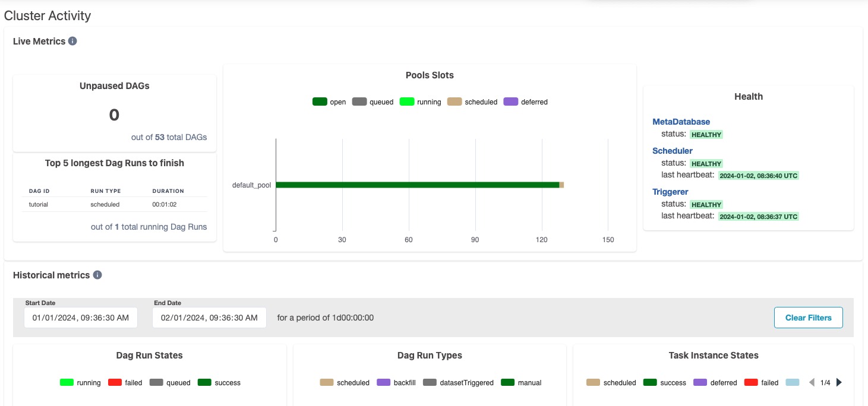The image size is (868, 406).
Task: Click the Live Metrics info icon
Action: (72, 41)
